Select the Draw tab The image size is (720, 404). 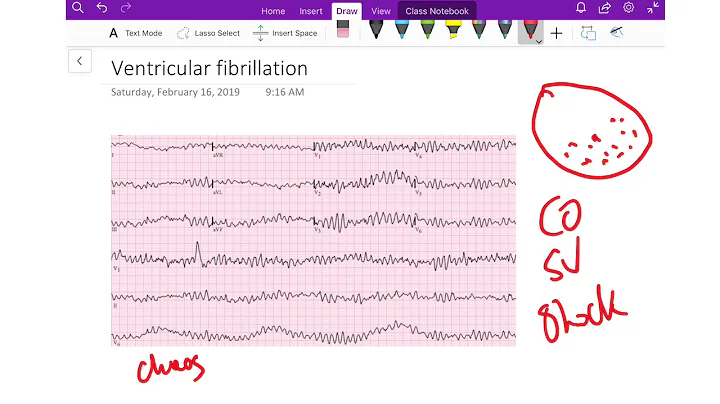(347, 11)
